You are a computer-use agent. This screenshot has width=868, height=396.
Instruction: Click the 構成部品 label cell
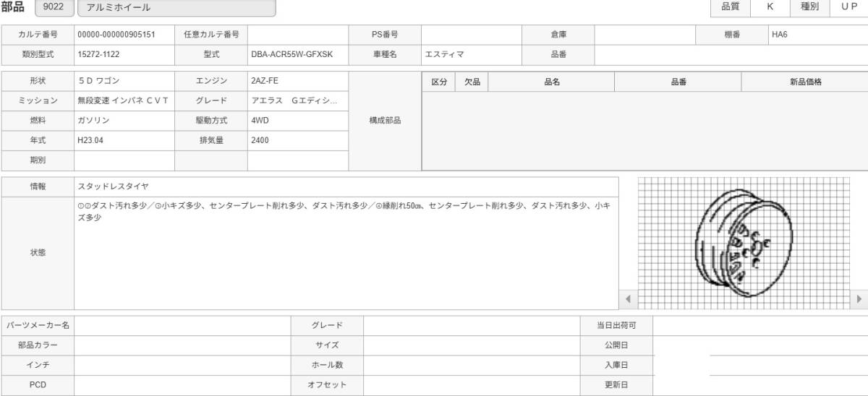coord(385,121)
